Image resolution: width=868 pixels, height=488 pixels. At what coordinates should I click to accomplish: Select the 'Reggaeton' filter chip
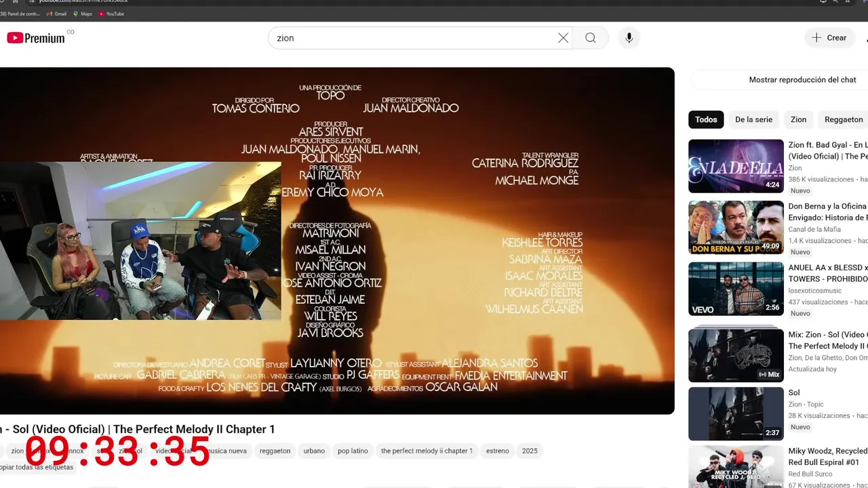point(844,119)
